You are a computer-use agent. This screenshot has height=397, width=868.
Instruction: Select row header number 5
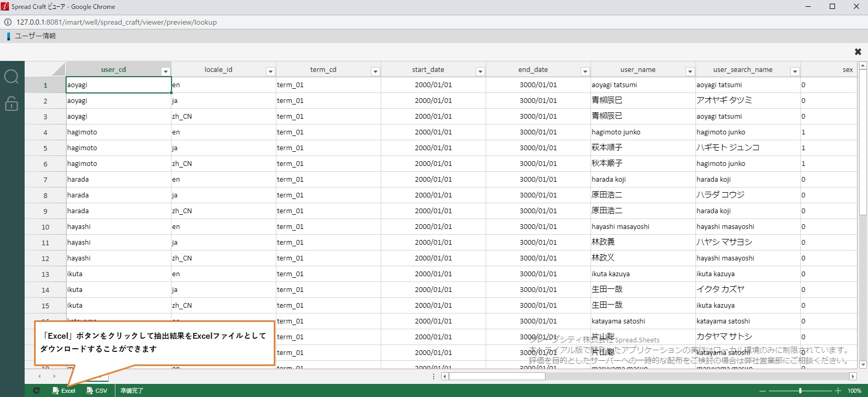point(45,148)
